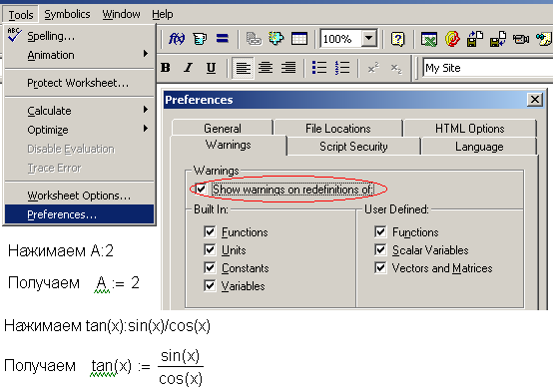Screen dimensions: 553x392
Task: Uncheck Built In Variables checkbox
Action: [x=210, y=286]
